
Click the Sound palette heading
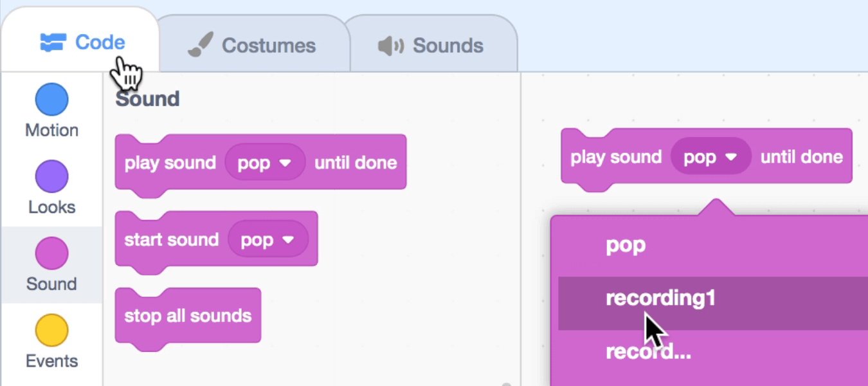click(x=147, y=99)
